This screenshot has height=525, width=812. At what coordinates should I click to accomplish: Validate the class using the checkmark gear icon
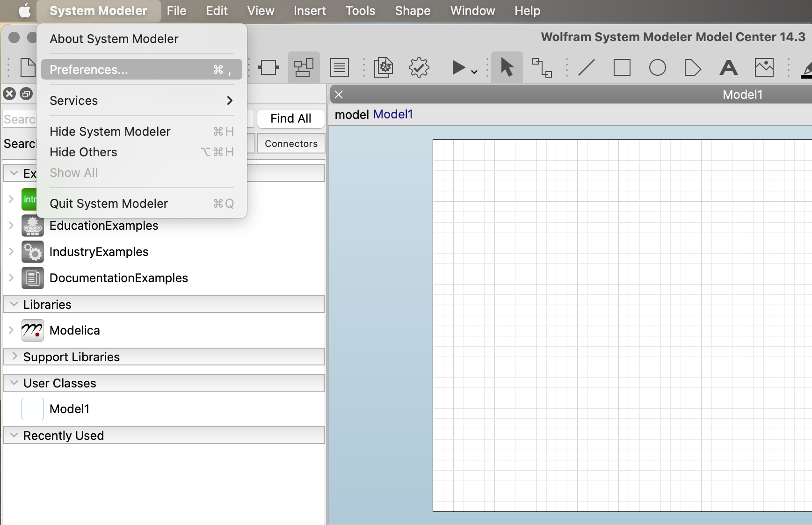pos(419,68)
